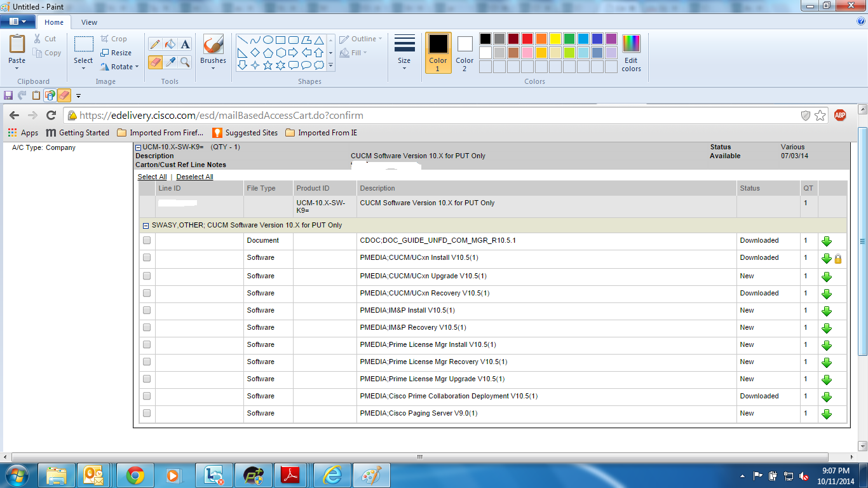Viewport: 868px width, 488px height.
Task: Open the Suggested Sites bookmark
Action: (x=245, y=133)
